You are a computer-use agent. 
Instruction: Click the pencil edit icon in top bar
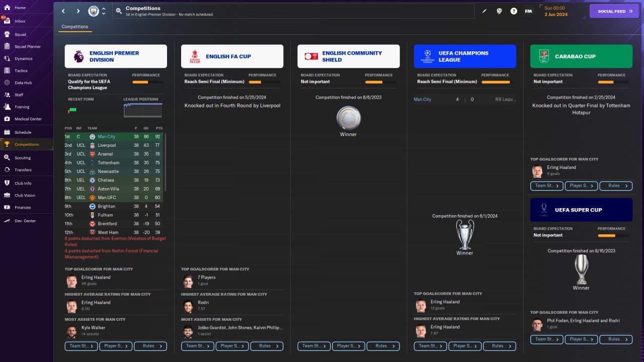[x=485, y=11]
